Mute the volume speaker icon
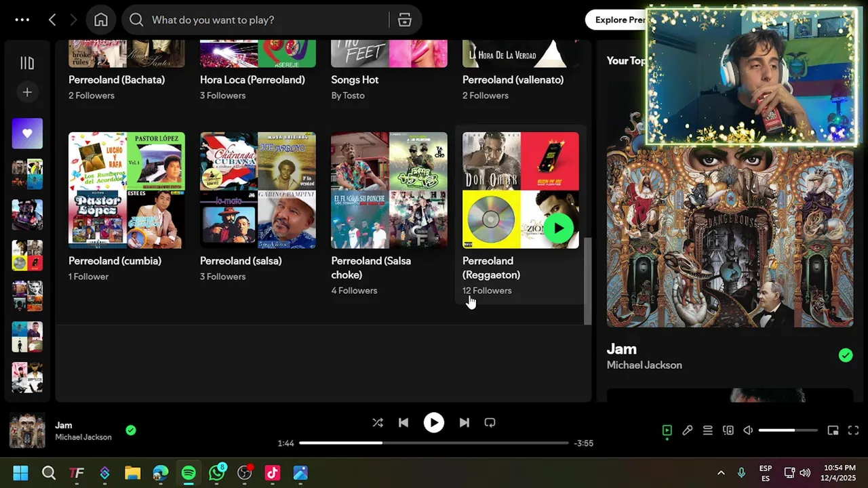The width and height of the screenshot is (868, 488). [748, 430]
